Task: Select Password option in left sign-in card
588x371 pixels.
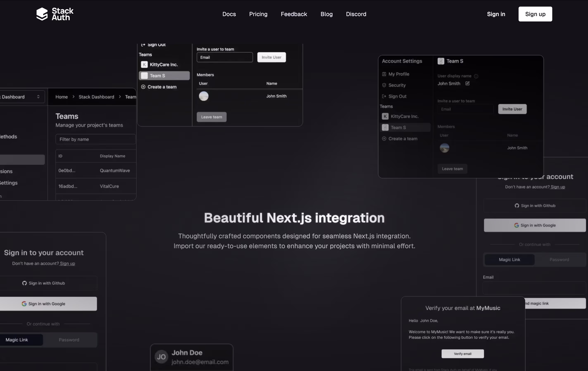Action: (69, 340)
